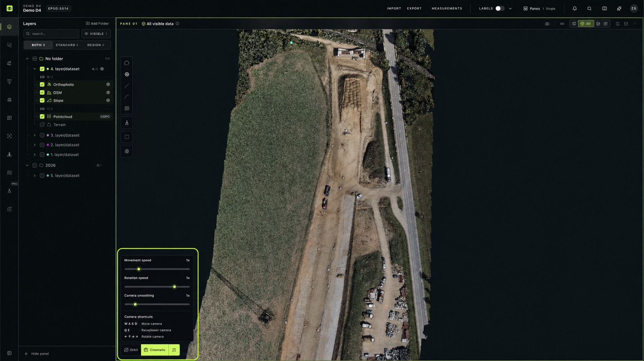Open the pane screenshot camera
Screen dimensions: 644x361
click(547, 24)
